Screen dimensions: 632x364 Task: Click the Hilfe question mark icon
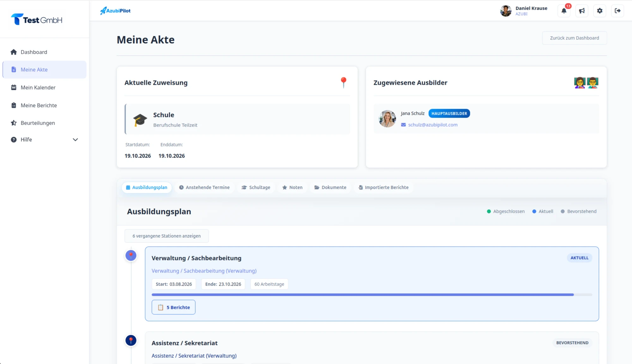[x=14, y=140]
